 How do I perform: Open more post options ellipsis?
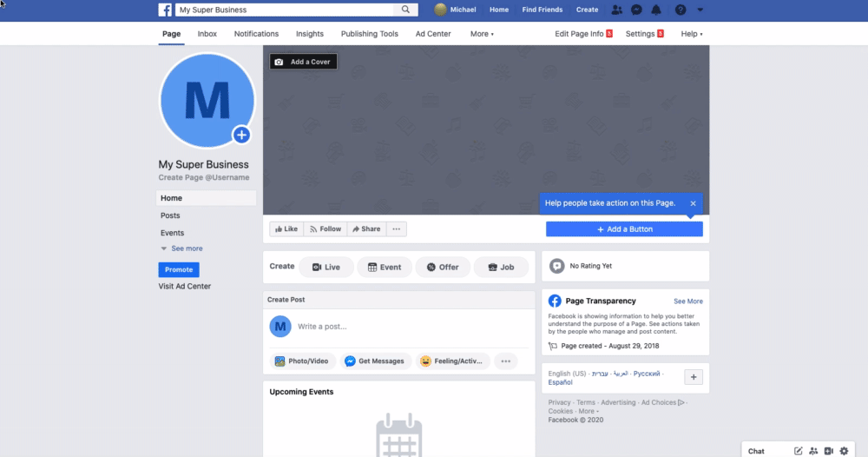tap(505, 361)
